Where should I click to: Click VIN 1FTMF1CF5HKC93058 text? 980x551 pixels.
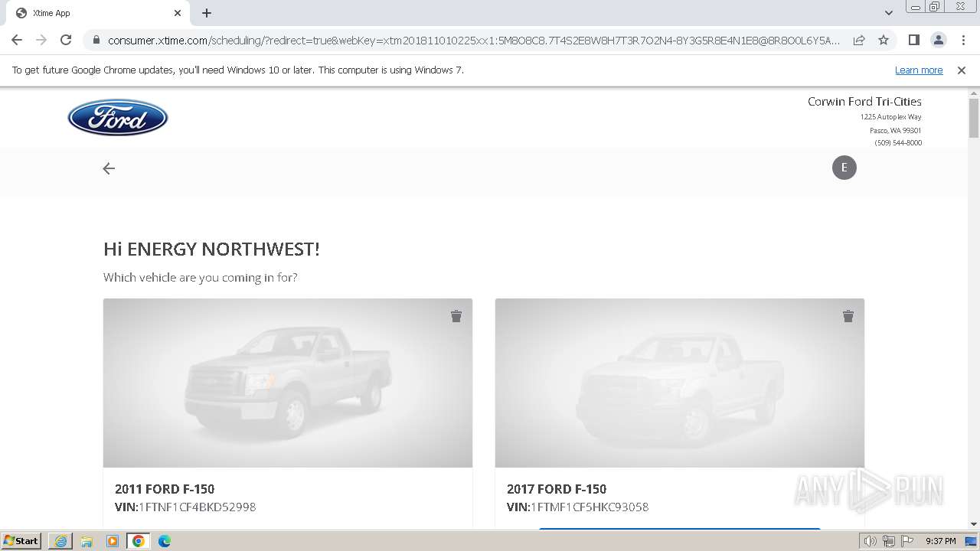click(x=577, y=507)
